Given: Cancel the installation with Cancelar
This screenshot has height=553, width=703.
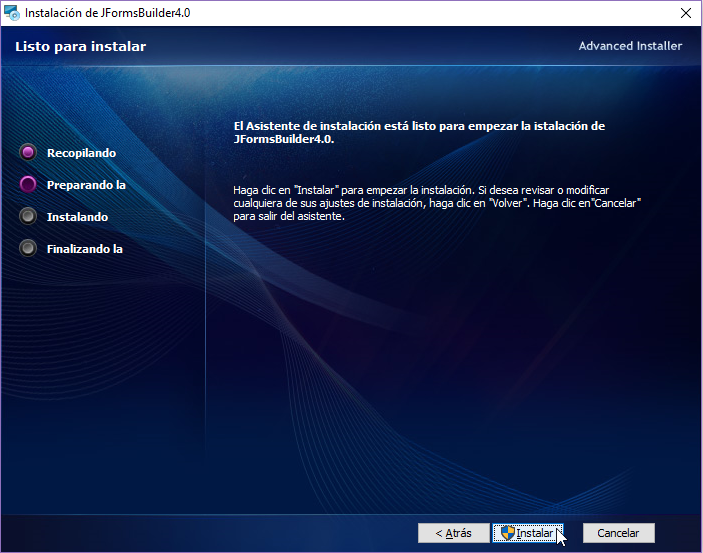Looking at the screenshot, I should coord(618,533).
